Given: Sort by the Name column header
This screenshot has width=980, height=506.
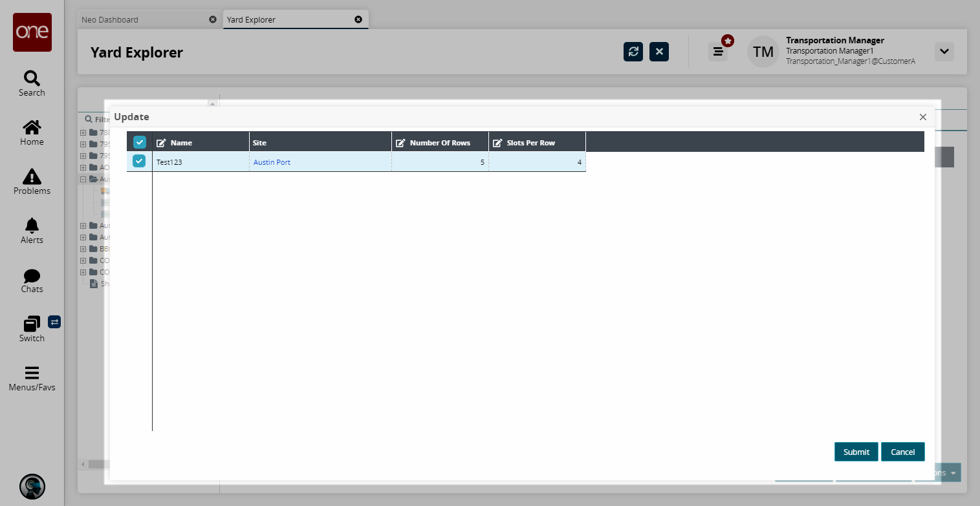Looking at the screenshot, I should coord(201,142).
